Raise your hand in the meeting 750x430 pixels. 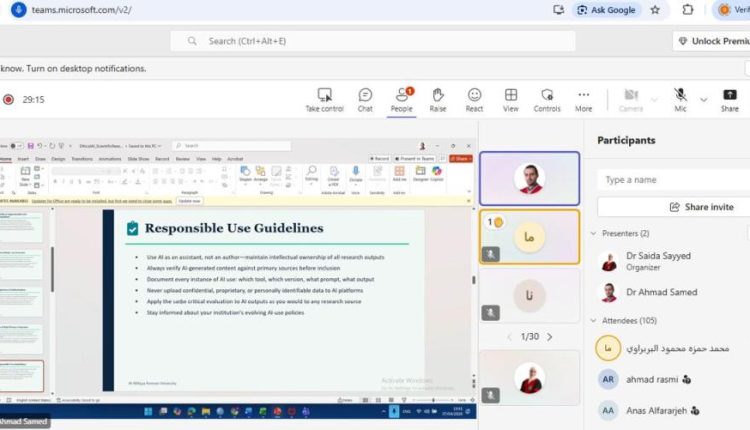(438, 95)
